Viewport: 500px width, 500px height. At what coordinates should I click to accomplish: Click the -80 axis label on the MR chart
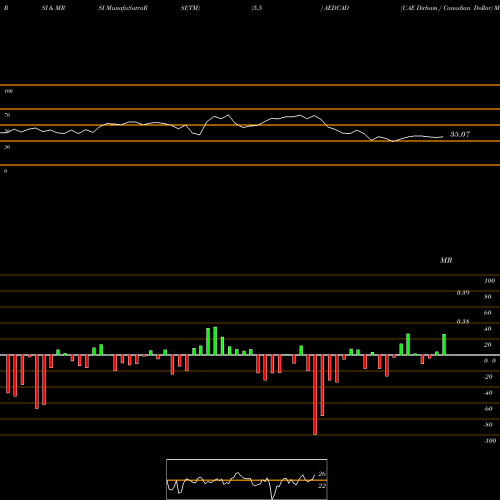tap(488, 425)
